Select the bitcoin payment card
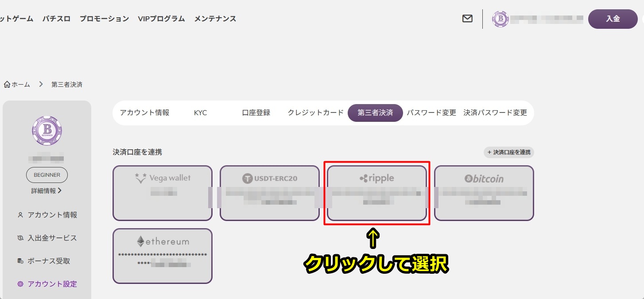644x299 pixels. tap(484, 193)
